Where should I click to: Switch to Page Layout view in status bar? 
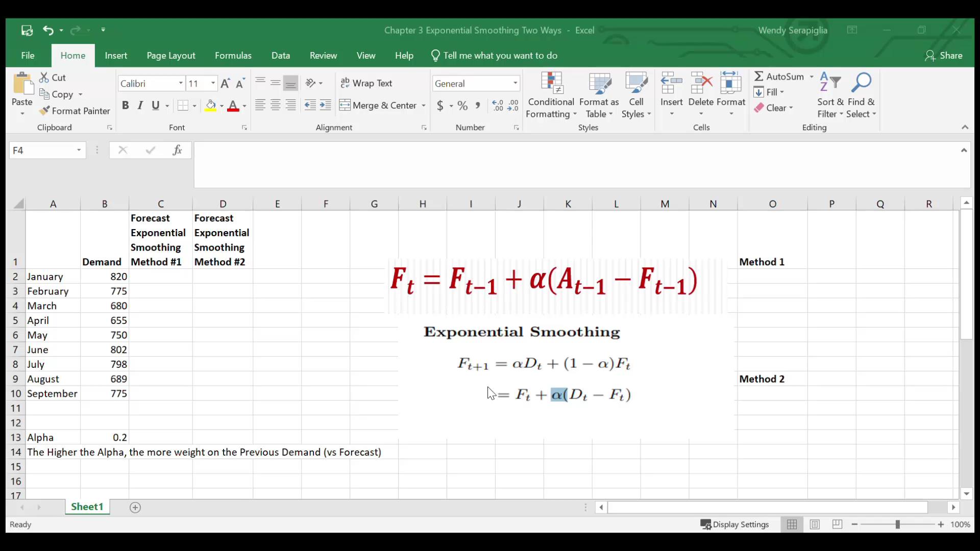tap(815, 524)
